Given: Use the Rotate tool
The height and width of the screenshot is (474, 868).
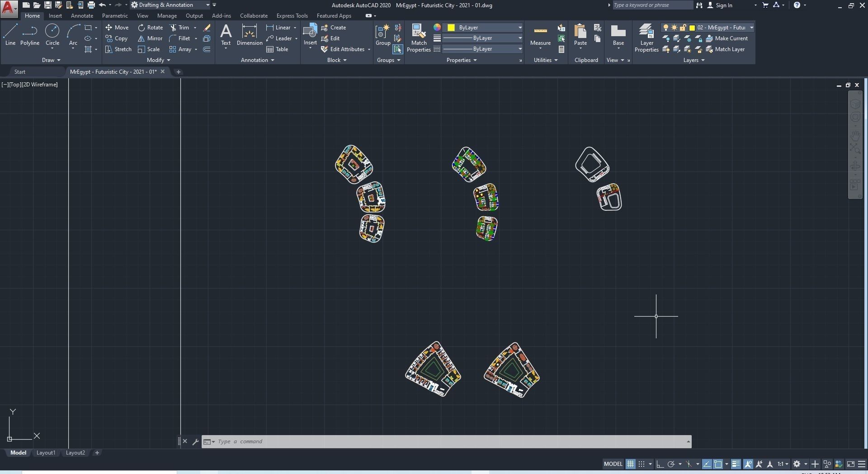Looking at the screenshot, I should (x=151, y=28).
